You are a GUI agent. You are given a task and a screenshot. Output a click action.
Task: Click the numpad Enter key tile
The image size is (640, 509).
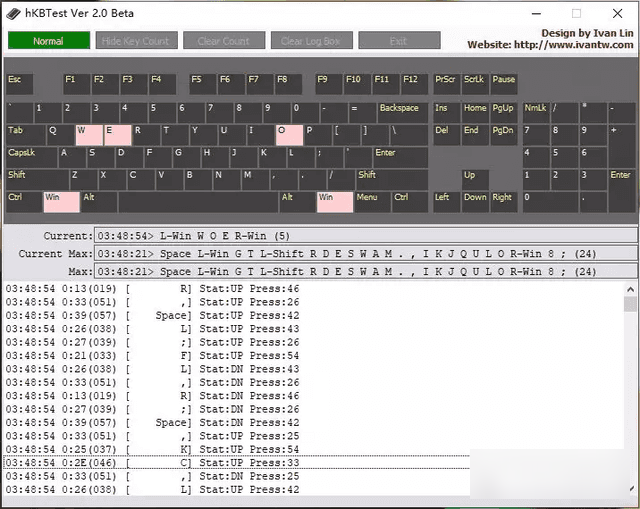pyautogui.click(x=622, y=191)
